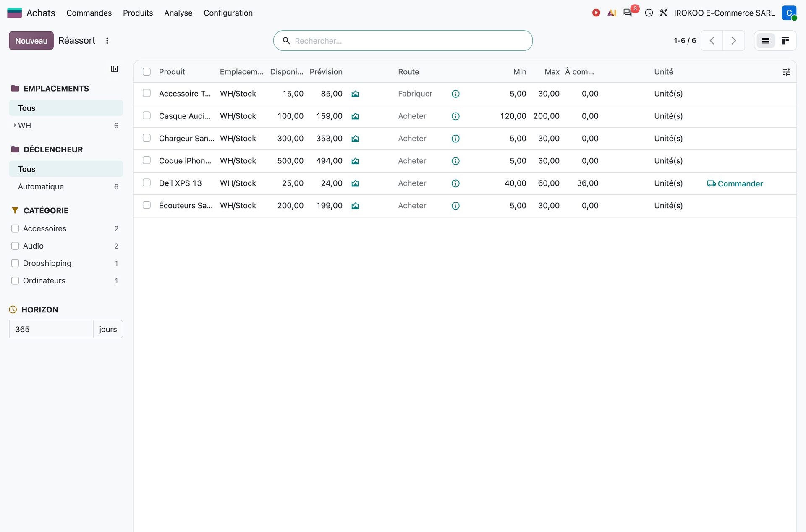Open the Produits menu
Image resolution: width=806 pixels, height=532 pixels.
pos(138,13)
